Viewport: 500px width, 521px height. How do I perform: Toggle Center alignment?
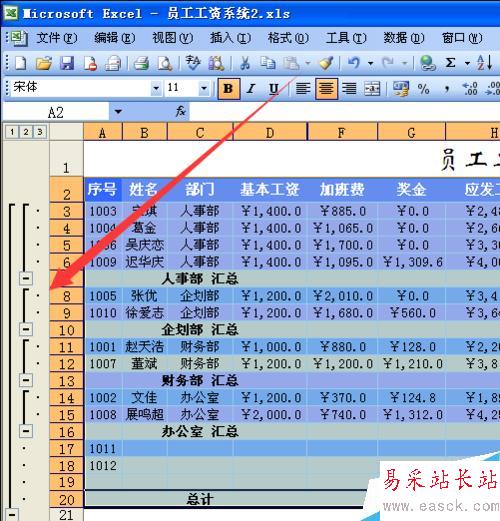pos(326,89)
